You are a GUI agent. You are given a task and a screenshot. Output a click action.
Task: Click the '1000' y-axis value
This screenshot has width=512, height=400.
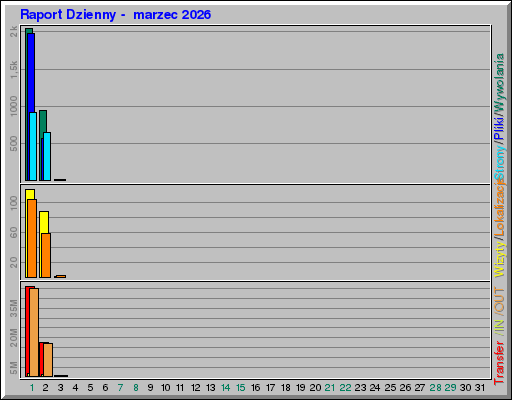coord(14,106)
